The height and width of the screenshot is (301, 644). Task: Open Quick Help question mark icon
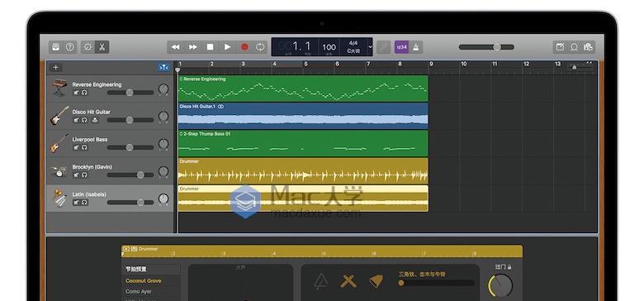point(70,47)
